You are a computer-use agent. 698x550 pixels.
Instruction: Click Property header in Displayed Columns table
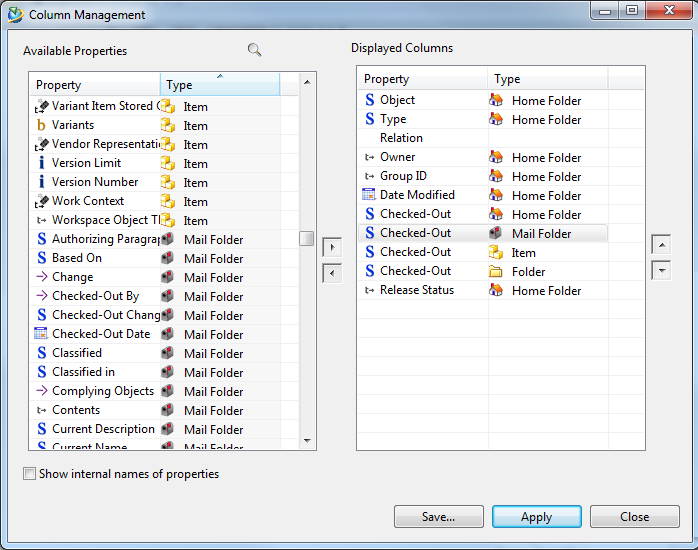(x=422, y=79)
